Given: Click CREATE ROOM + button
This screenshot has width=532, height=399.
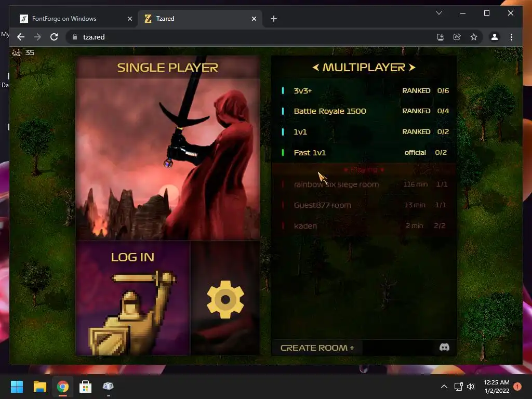Looking at the screenshot, I should click(x=317, y=348).
